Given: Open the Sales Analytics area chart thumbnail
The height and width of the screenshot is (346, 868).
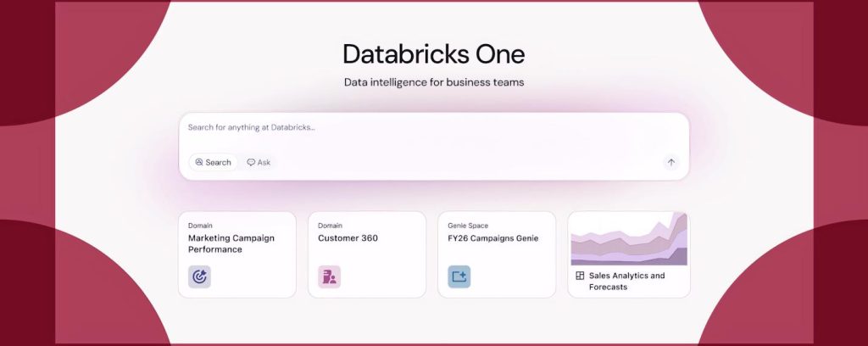Looking at the screenshot, I should point(629,238).
